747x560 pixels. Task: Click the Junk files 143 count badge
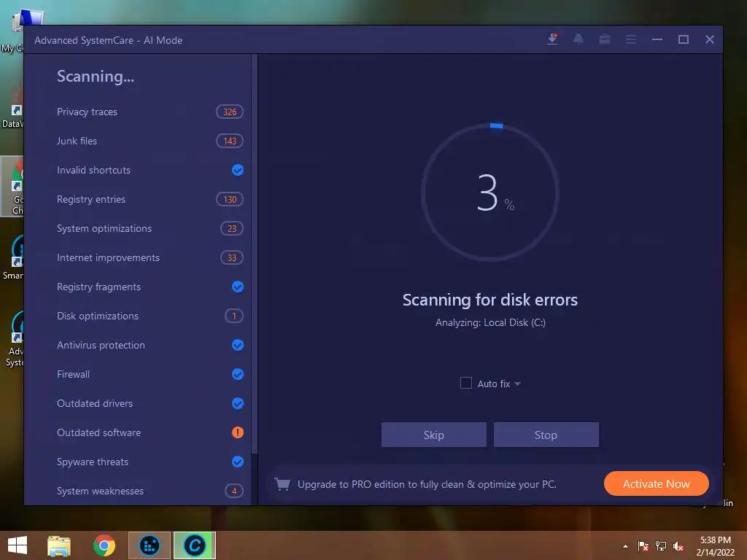(x=230, y=141)
